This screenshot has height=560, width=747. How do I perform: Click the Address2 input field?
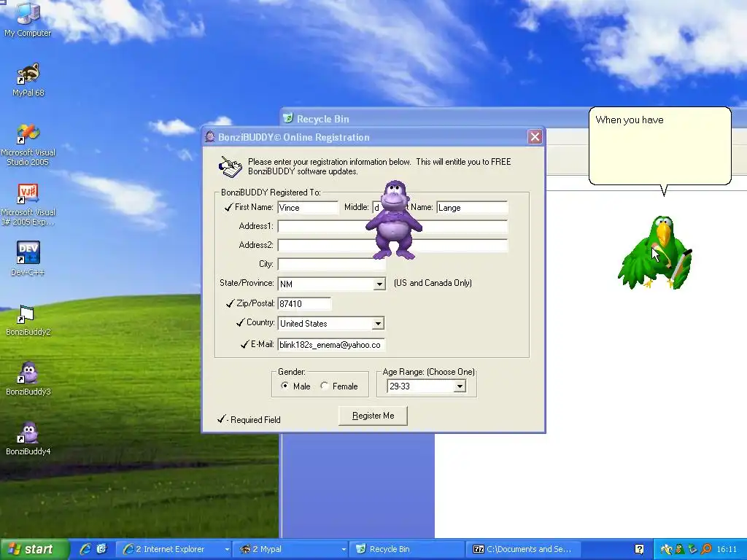[392, 245]
